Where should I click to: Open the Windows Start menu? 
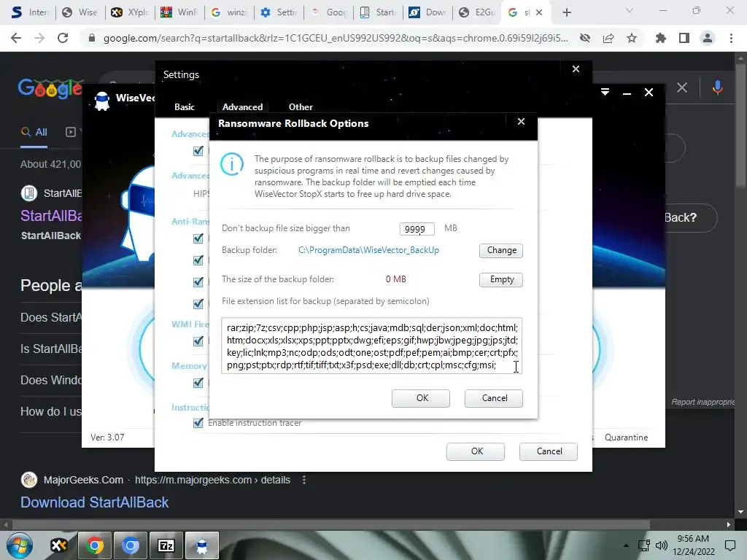[19, 545]
